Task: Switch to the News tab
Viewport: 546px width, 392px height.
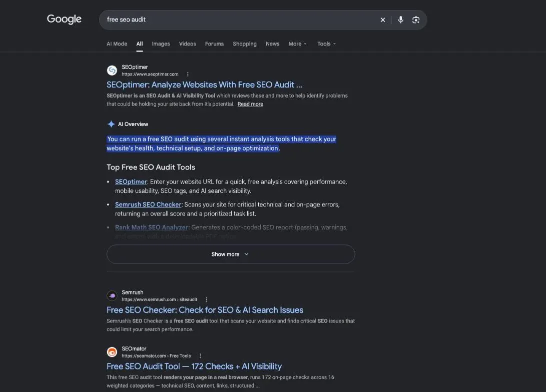Action: click(x=273, y=44)
